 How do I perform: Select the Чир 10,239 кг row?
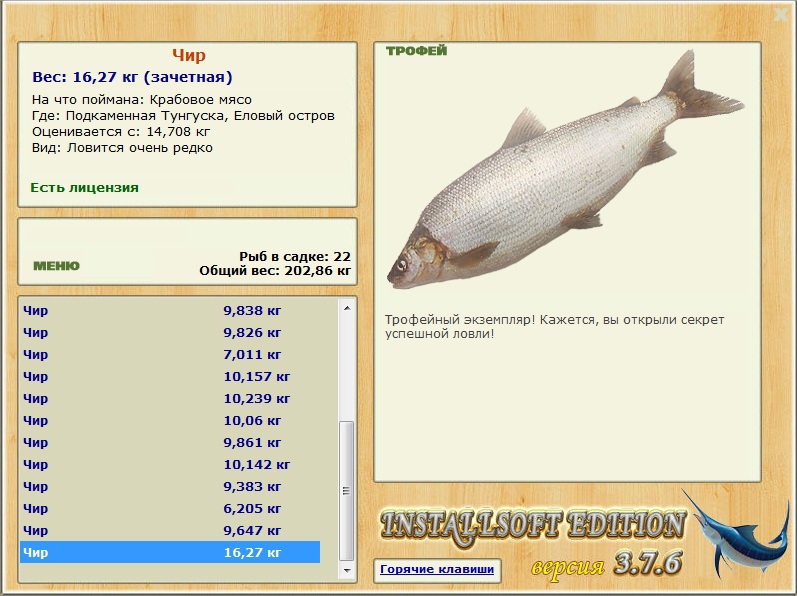[170, 399]
